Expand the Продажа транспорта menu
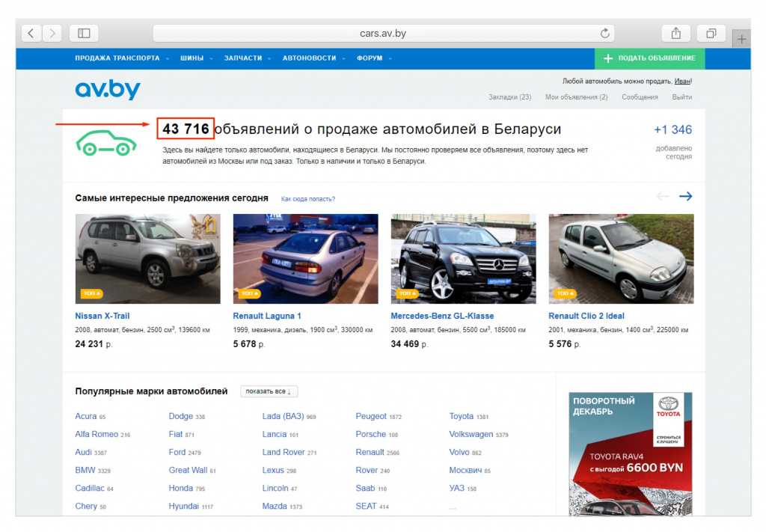This screenshot has width=766, height=532. [x=122, y=58]
